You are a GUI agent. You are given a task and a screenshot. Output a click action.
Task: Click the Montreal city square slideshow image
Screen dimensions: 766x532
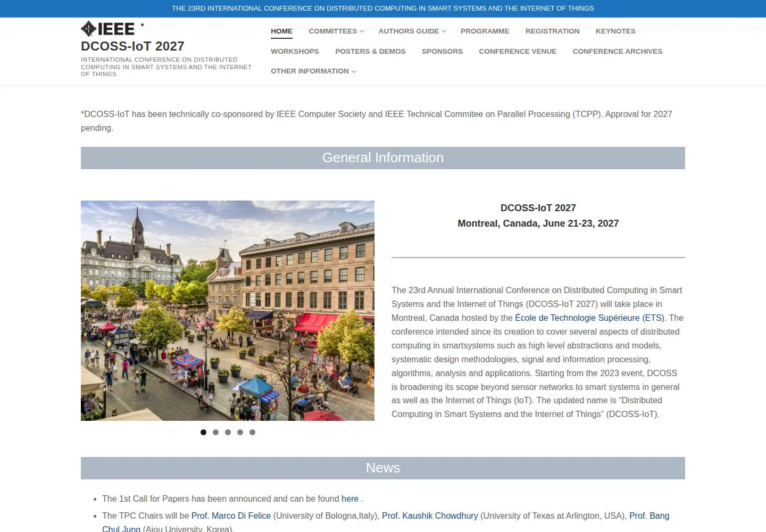click(x=228, y=311)
